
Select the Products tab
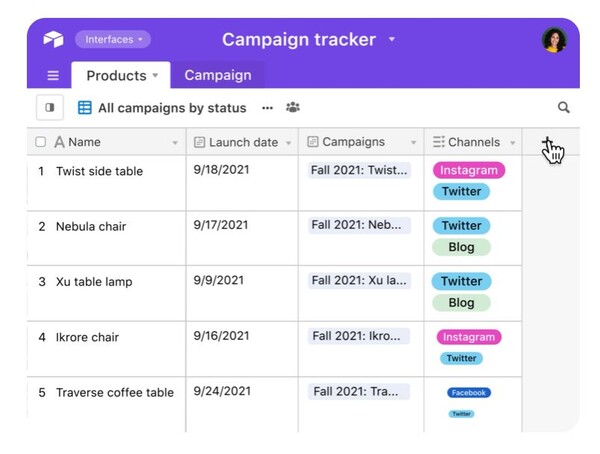pyautogui.click(x=122, y=76)
